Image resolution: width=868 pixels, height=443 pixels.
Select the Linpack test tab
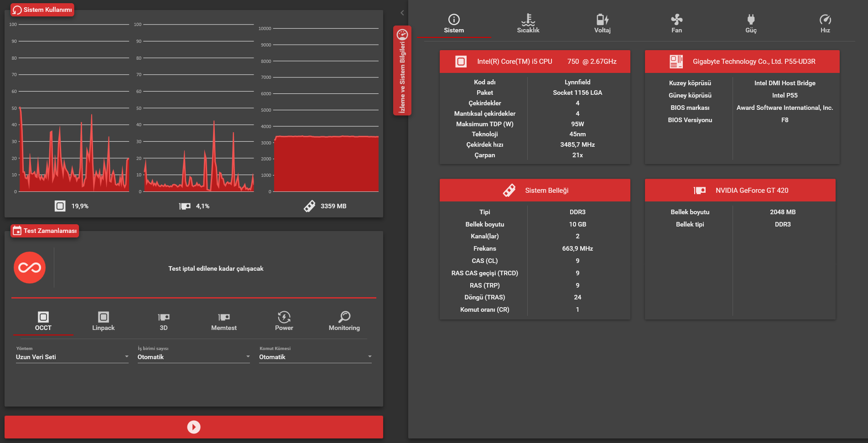tap(104, 321)
